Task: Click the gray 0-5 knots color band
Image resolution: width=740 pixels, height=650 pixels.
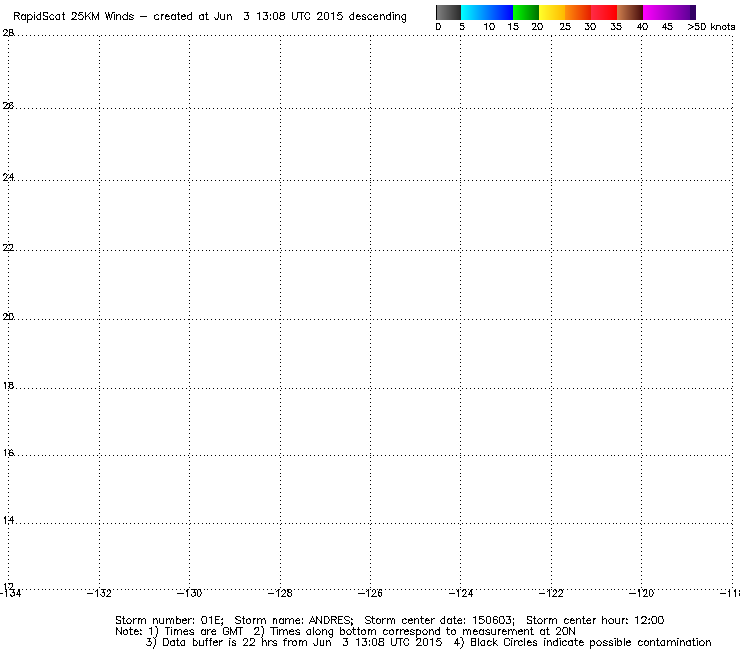Action: pyautogui.click(x=448, y=12)
